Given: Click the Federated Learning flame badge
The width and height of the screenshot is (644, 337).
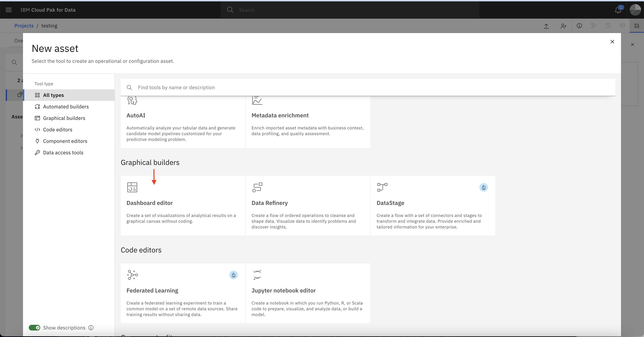Looking at the screenshot, I should click(x=233, y=275).
